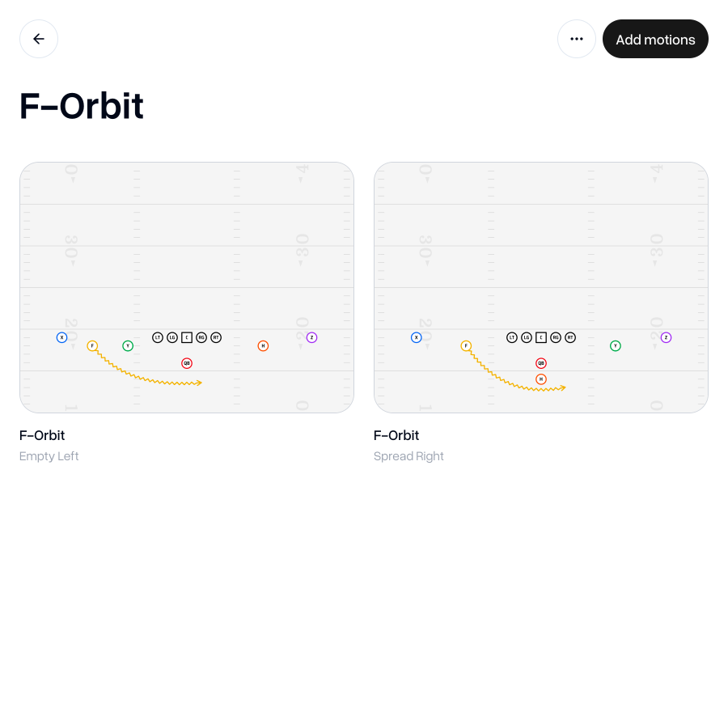
Task: Click the LT lineman marker in Empty Left
Action: (x=158, y=337)
